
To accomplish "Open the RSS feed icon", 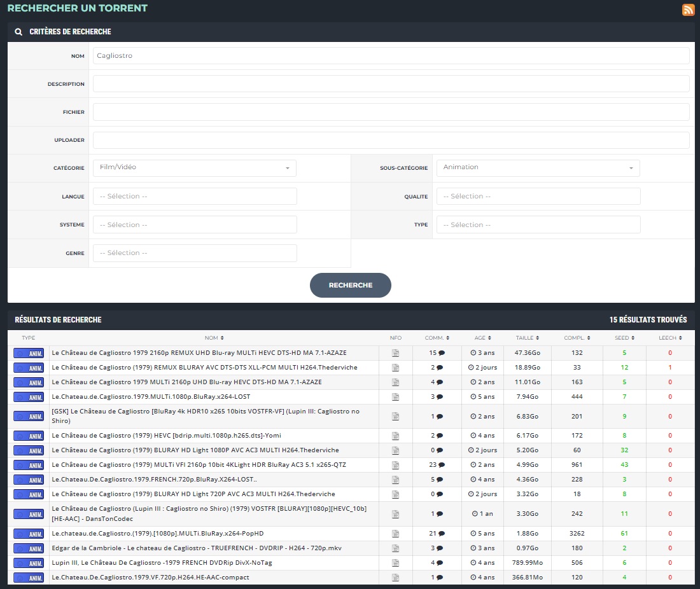I will [688, 10].
